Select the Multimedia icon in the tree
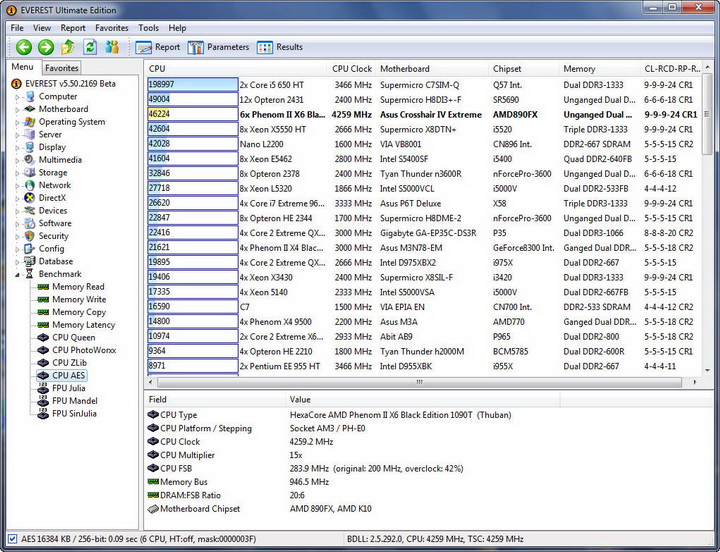The width and height of the screenshot is (720, 552). 30,160
